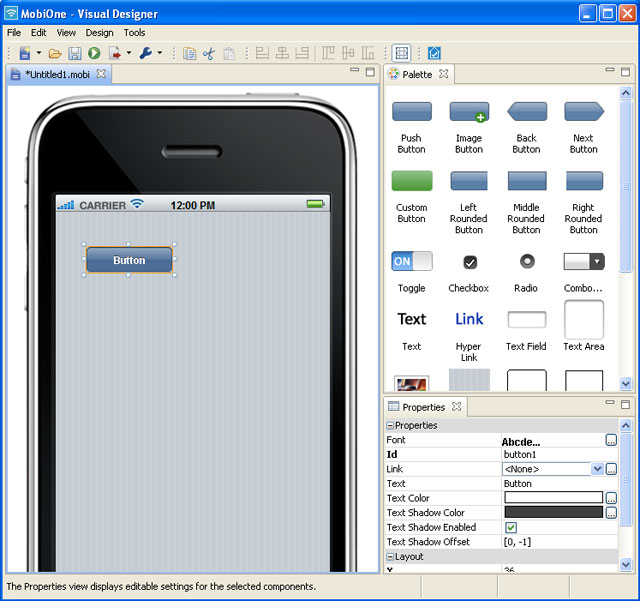Select the Image thumbnail palette item
This screenshot has height=601, width=640.
coord(411,383)
